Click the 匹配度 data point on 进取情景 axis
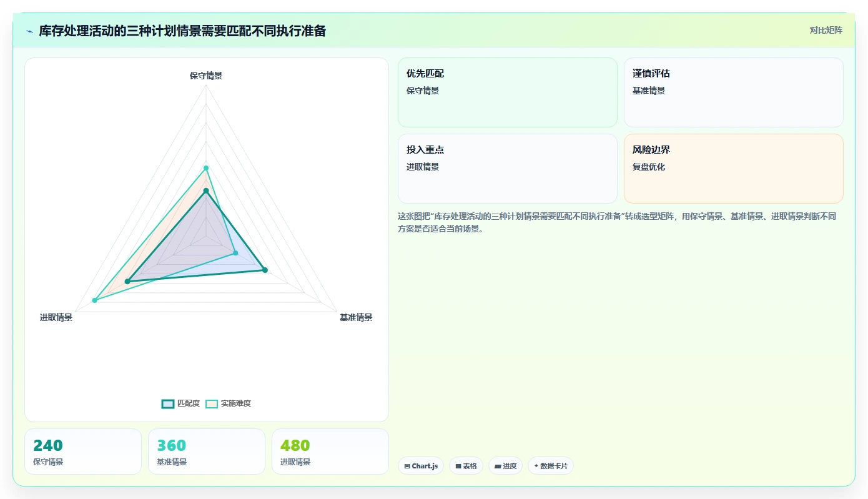Screen dimensions: 868x499 (x=127, y=282)
